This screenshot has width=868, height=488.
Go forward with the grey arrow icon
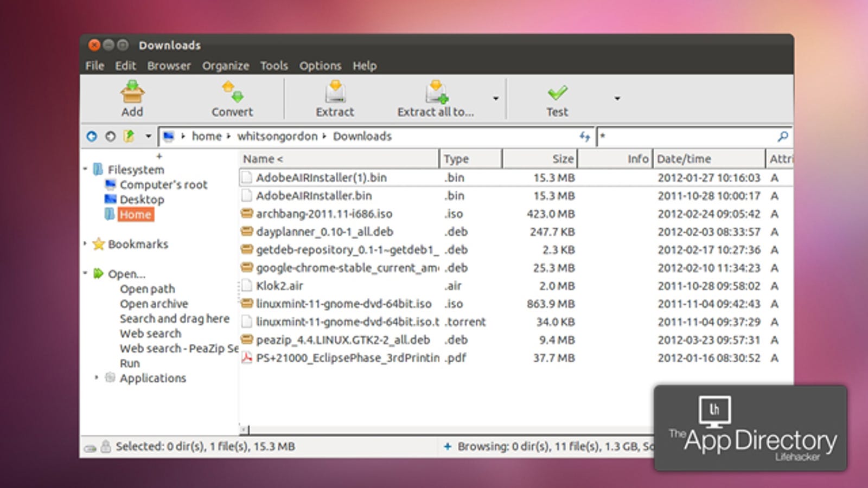[x=110, y=136]
